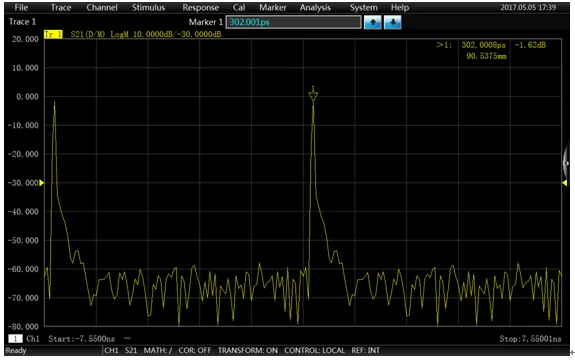575x363 pixels.
Task: Click COR: OFF status entry
Action: [195, 351]
